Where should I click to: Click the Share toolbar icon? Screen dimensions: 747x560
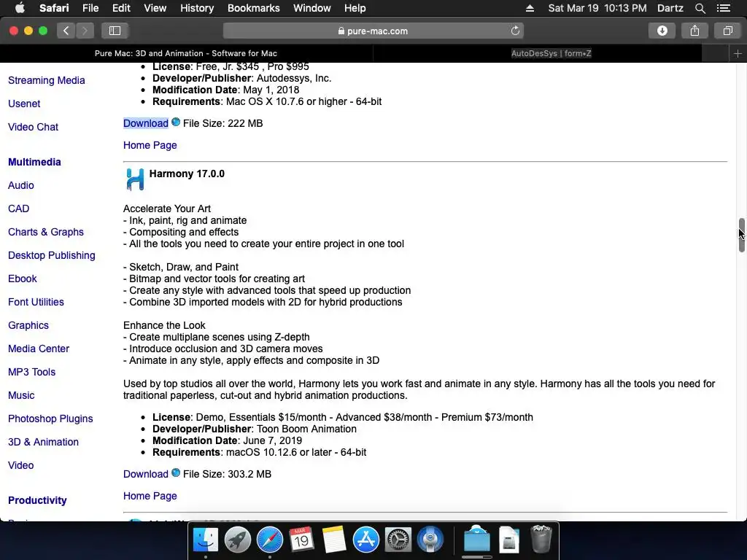[694, 31]
